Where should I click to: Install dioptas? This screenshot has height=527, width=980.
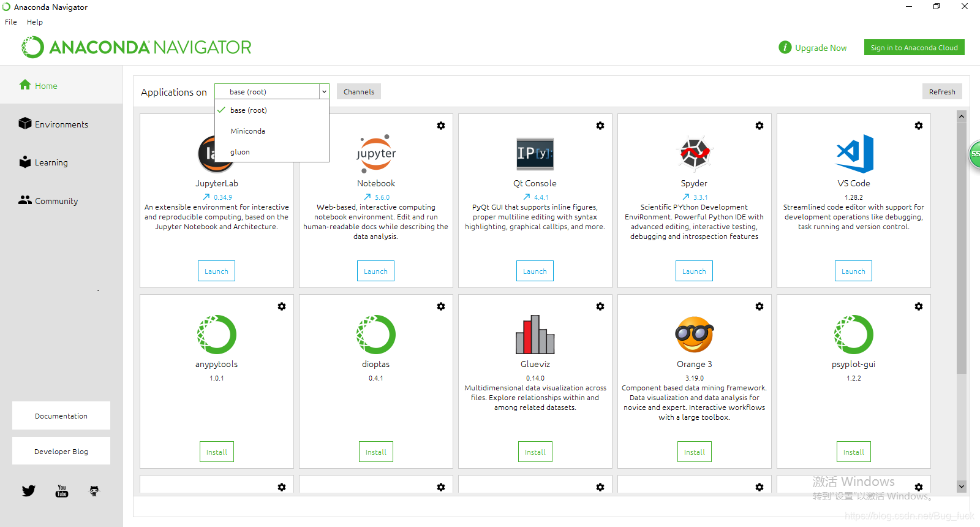coord(376,452)
